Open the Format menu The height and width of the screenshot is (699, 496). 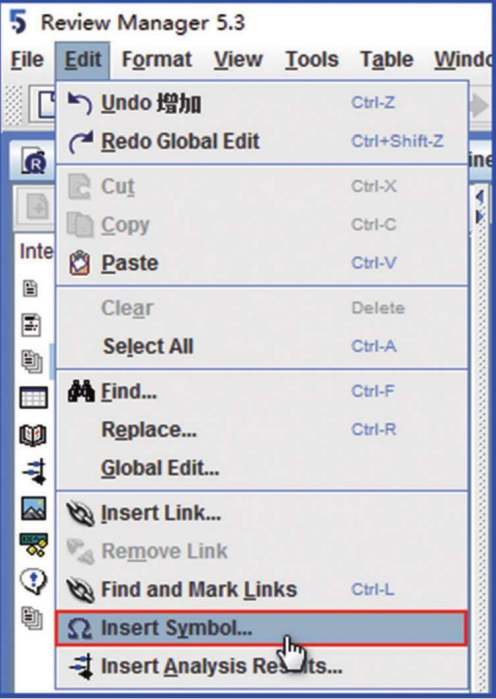tap(157, 60)
